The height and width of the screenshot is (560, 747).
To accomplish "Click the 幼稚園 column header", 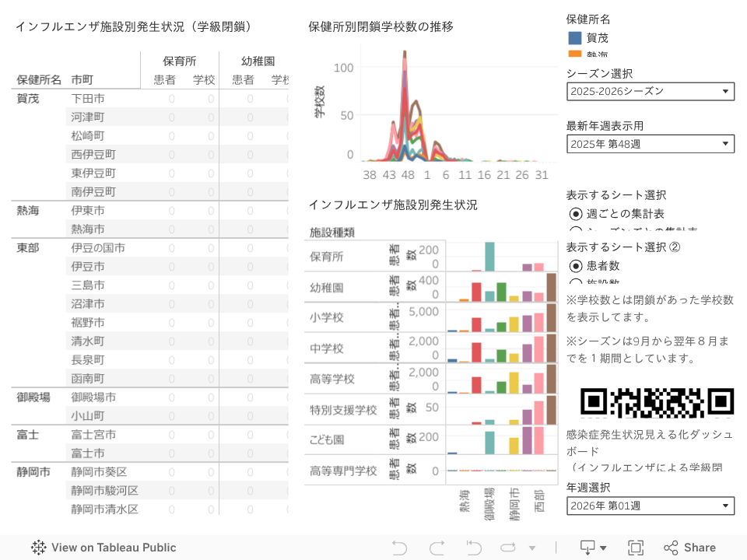I will (x=258, y=61).
